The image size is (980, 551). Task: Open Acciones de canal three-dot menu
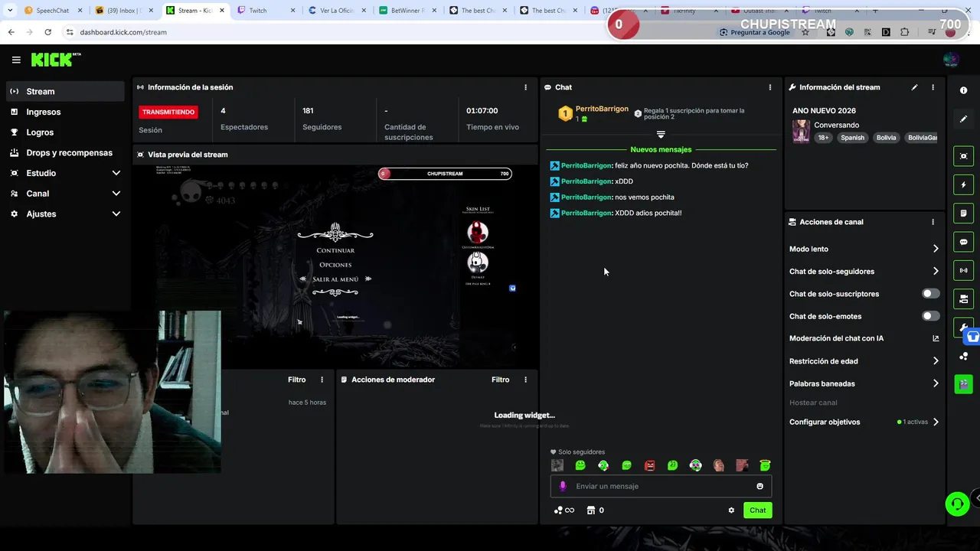coord(933,222)
